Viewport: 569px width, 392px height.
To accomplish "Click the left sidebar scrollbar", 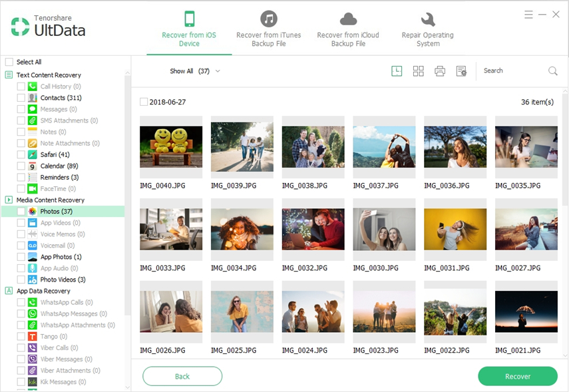I will [x=127, y=196].
